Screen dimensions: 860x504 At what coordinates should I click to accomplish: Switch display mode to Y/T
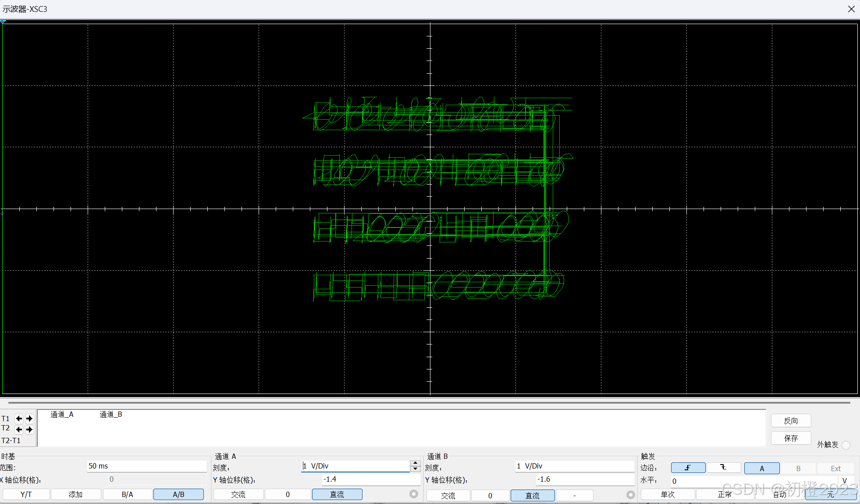click(x=25, y=494)
